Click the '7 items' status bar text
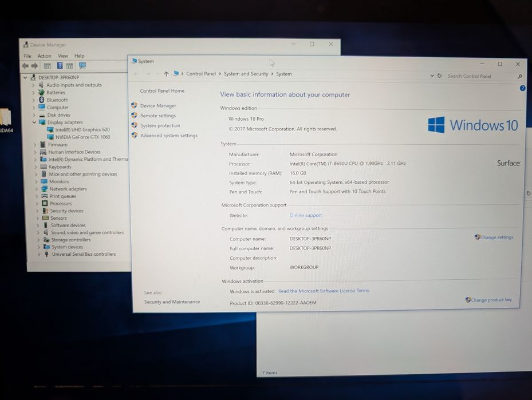The height and width of the screenshot is (400, 532). click(x=269, y=373)
